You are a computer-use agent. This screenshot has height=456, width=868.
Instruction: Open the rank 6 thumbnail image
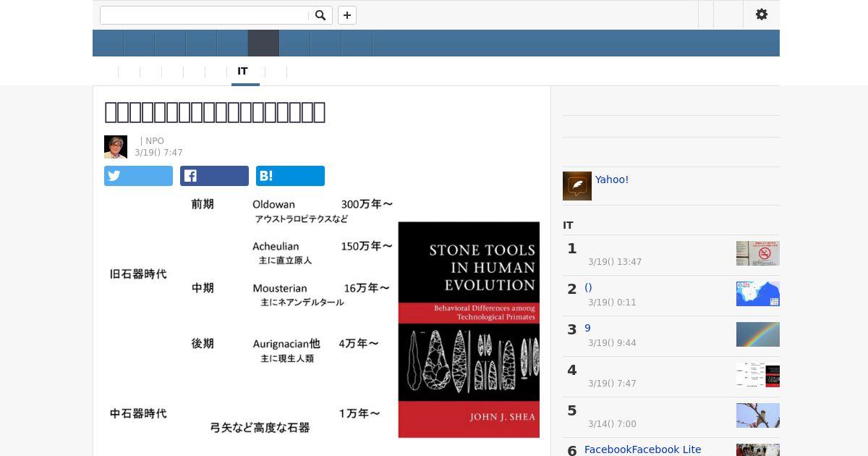(758, 449)
